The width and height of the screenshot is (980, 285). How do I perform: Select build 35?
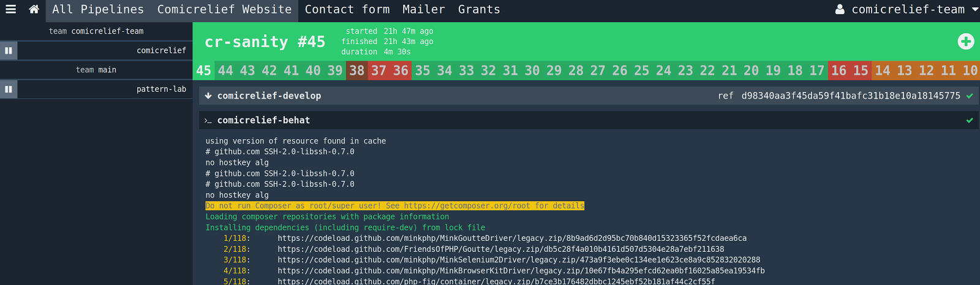(x=423, y=70)
